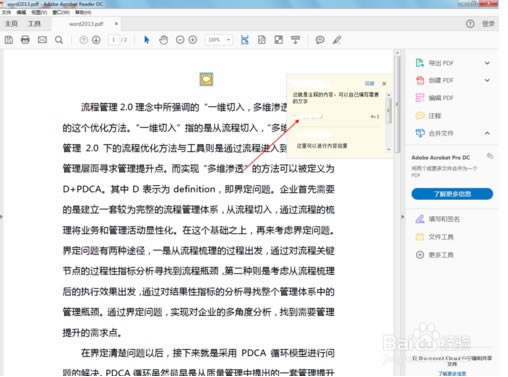Click the Fit Width scrolling icon
The width and height of the screenshot is (508, 377).
(245, 40)
